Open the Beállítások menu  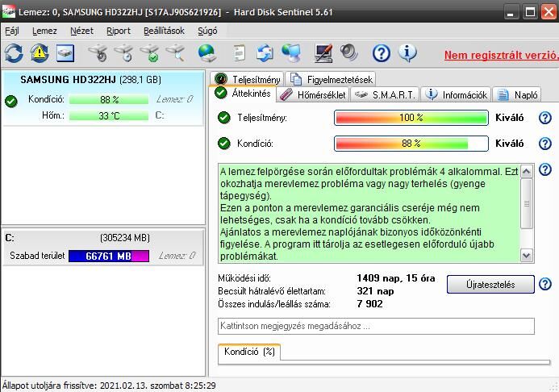[x=164, y=31]
